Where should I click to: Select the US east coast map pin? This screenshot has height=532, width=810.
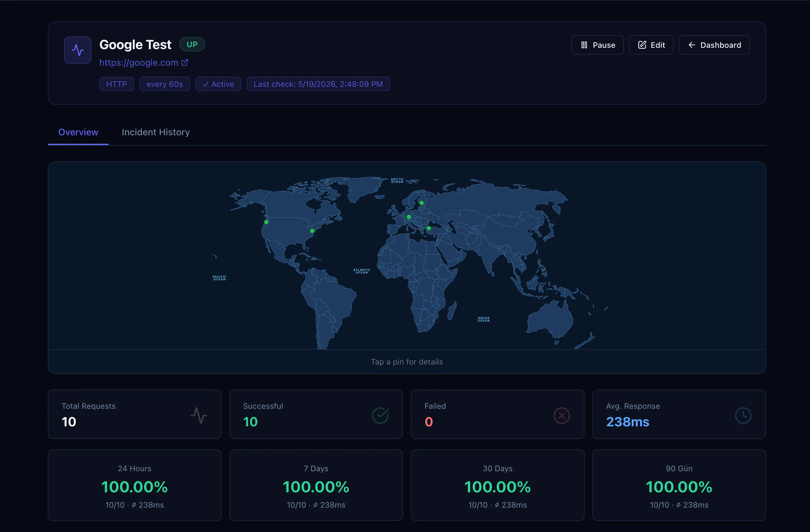click(312, 231)
